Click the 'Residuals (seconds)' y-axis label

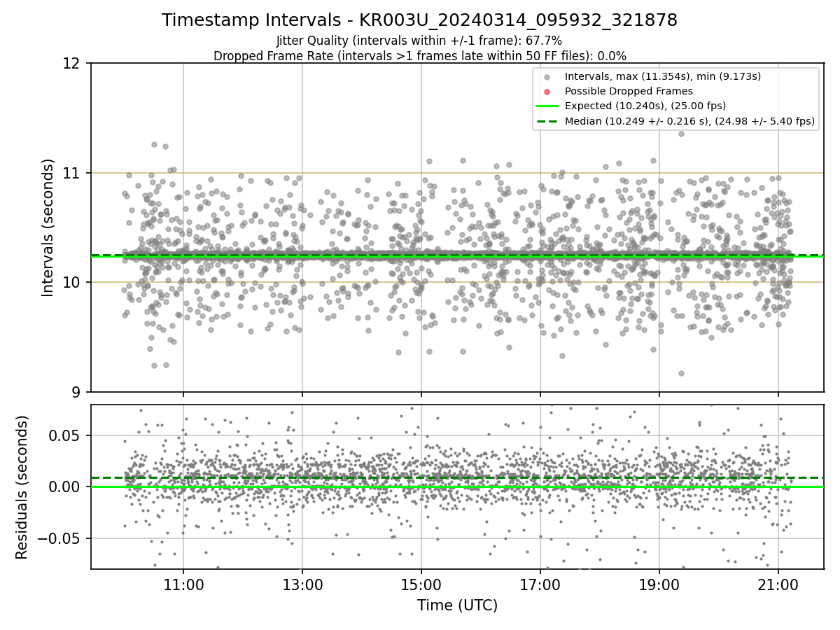click(x=22, y=487)
